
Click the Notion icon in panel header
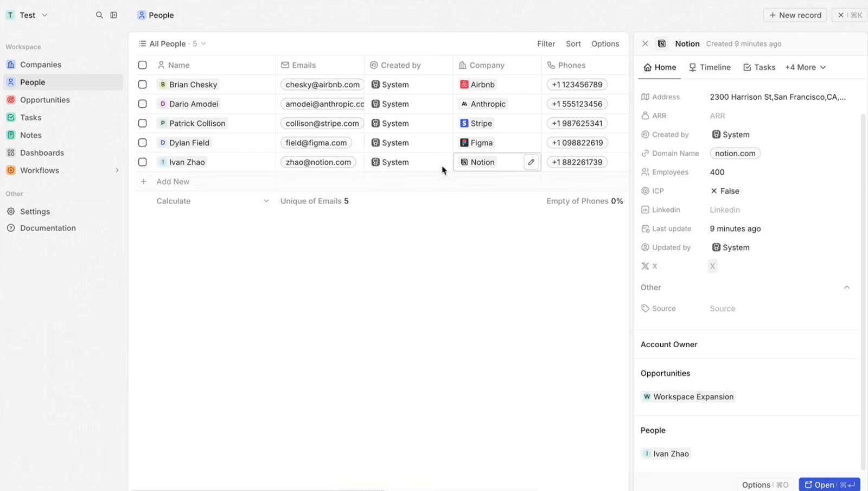point(662,43)
